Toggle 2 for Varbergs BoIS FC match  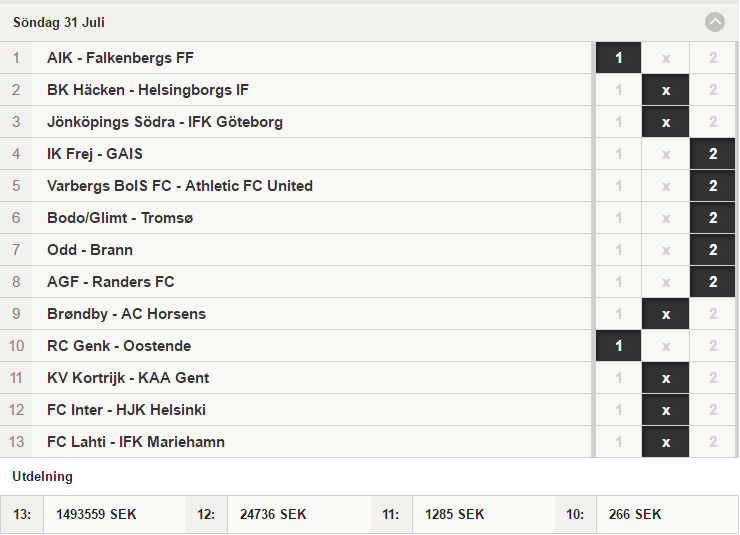tap(713, 186)
